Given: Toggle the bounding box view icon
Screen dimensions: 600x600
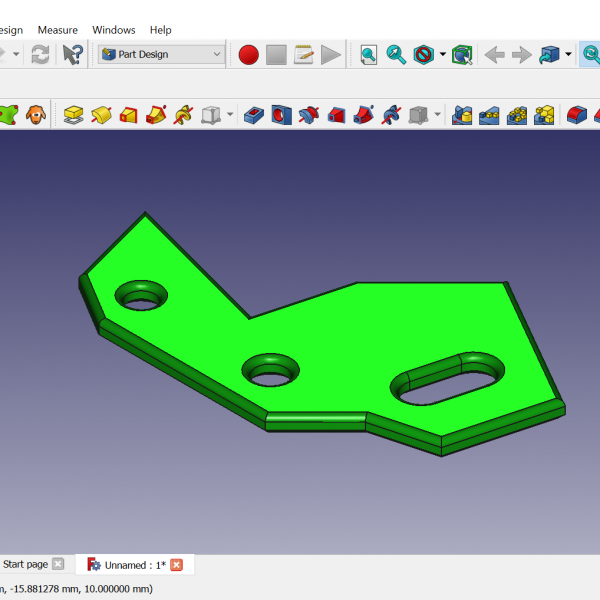Looking at the screenshot, I should pyautogui.click(x=461, y=55).
